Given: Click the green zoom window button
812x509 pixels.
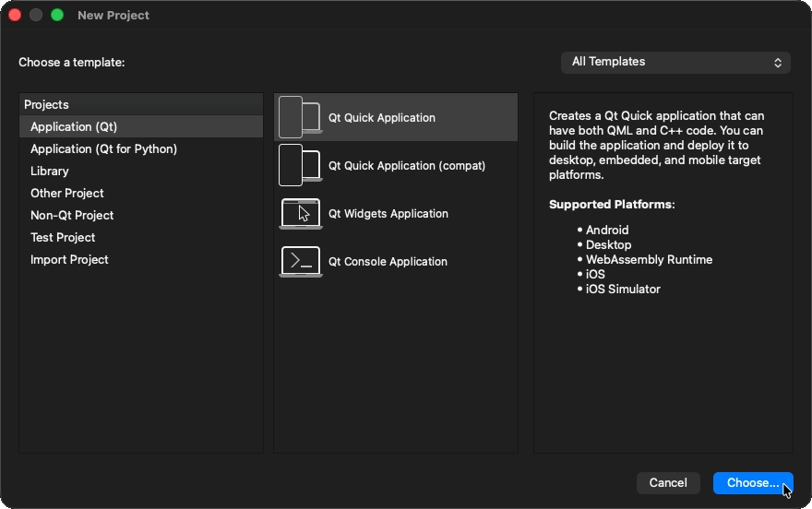Looking at the screenshot, I should pos(57,15).
